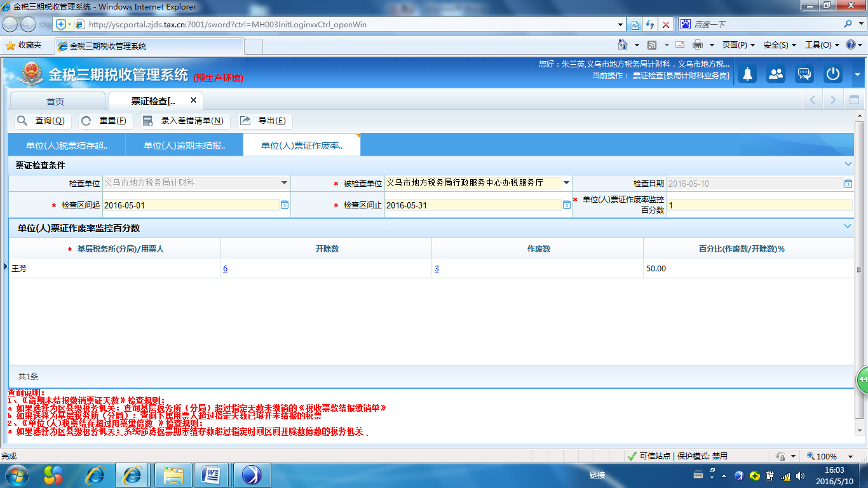Screen dimensions: 868x488
Task: Open 被检查单位 dropdown list
Action: point(566,183)
